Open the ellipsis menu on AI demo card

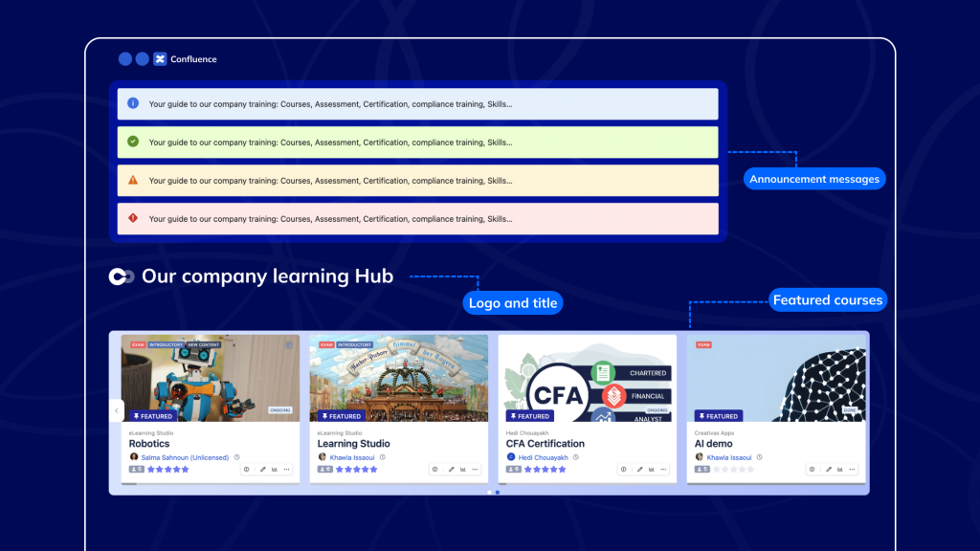[852, 470]
